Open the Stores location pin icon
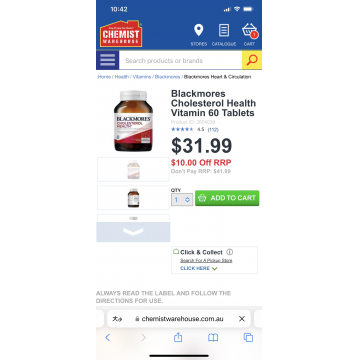The width and height of the screenshot is (360, 360). (199, 30)
